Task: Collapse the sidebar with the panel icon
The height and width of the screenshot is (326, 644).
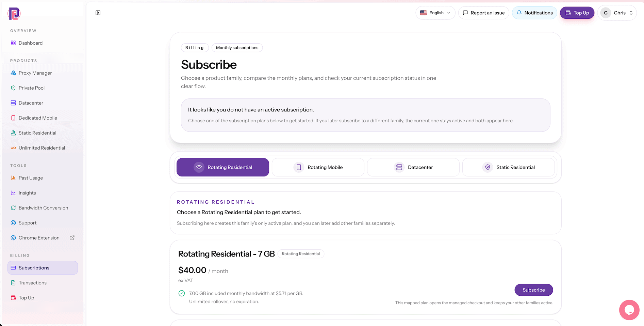Action: pos(98,13)
